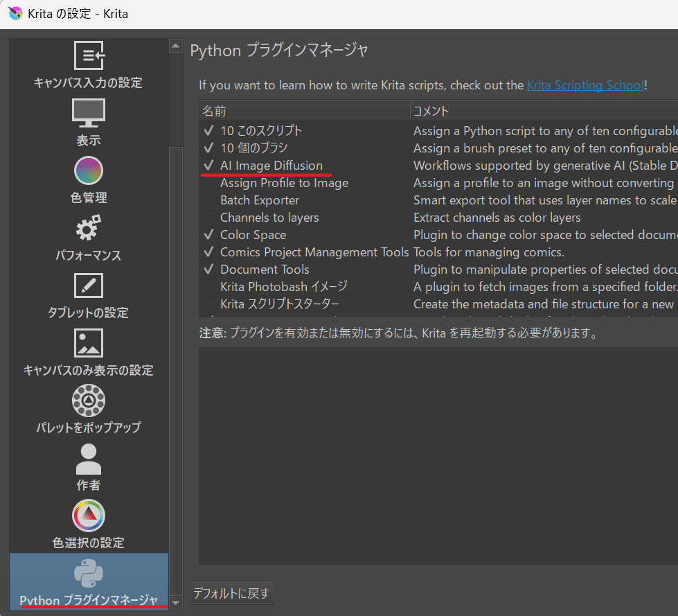Viewport: 678px width, 616px height.
Task: Uncheck the 10 個のブラシ plugin
Action: [x=209, y=148]
